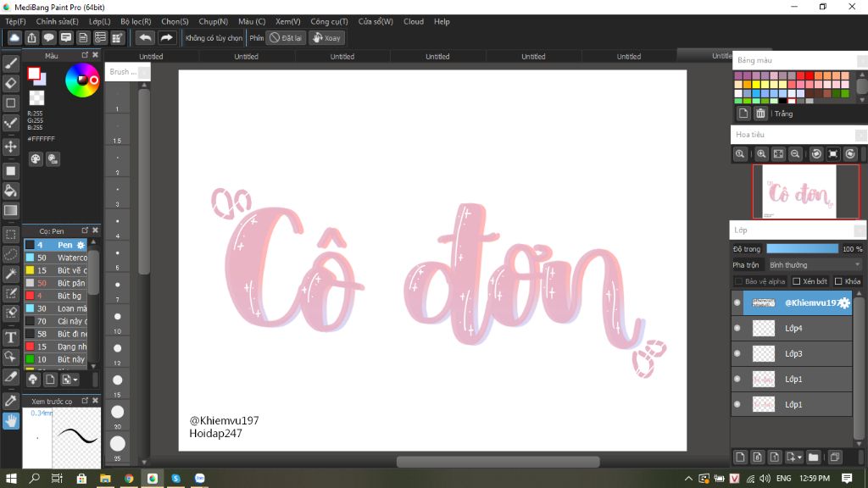
Task: Select the Watercolor brush row
Action: pos(55,258)
